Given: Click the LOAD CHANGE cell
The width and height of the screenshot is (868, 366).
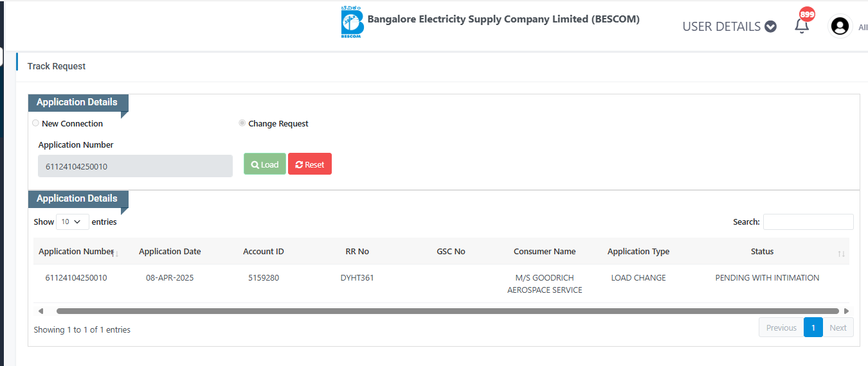Looking at the screenshot, I should tap(638, 278).
